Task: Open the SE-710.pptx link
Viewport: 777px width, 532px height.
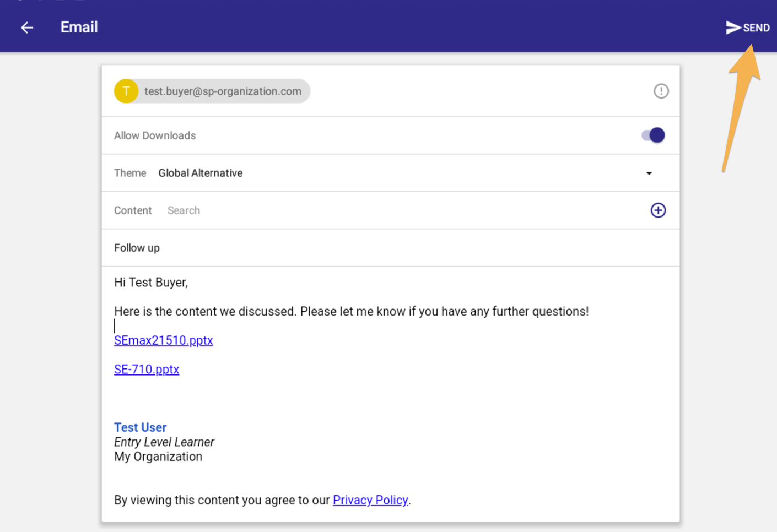Action: [x=147, y=370]
